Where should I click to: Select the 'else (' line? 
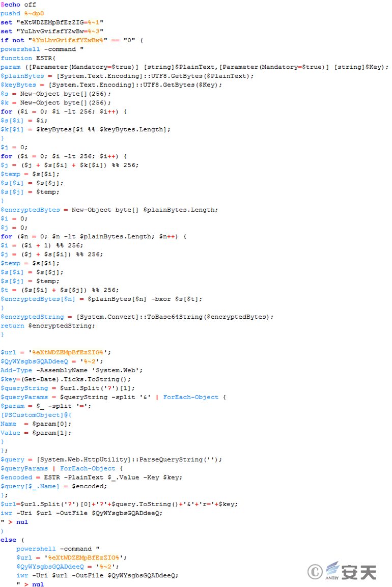[12, 540]
